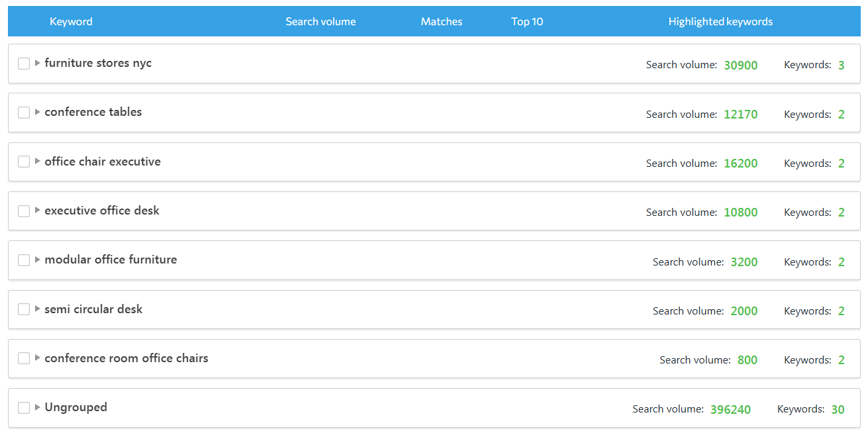Image resolution: width=868 pixels, height=435 pixels.
Task: Click the 396240 search volume of Ungrouped
Action: point(730,409)
